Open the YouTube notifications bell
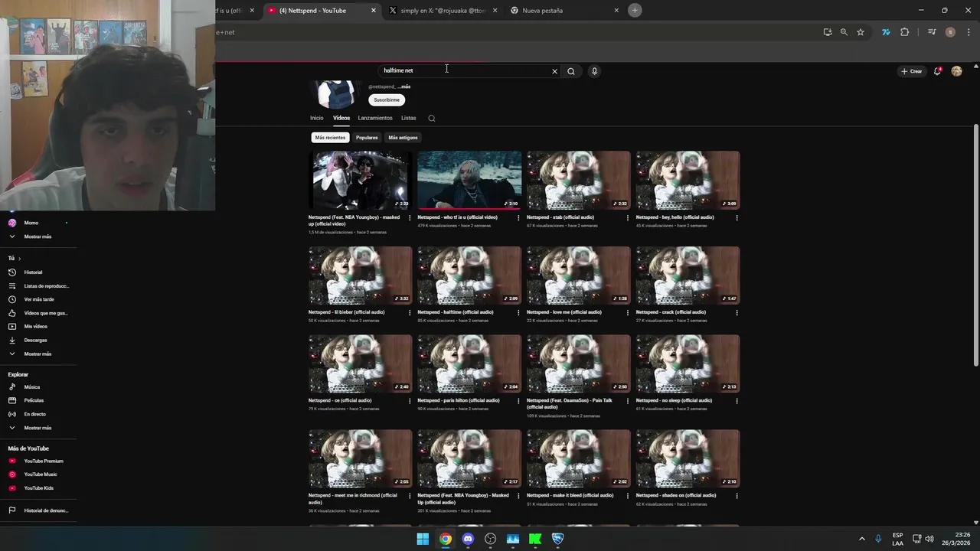Viewport: 980px width, 551px height. [937, 71]
